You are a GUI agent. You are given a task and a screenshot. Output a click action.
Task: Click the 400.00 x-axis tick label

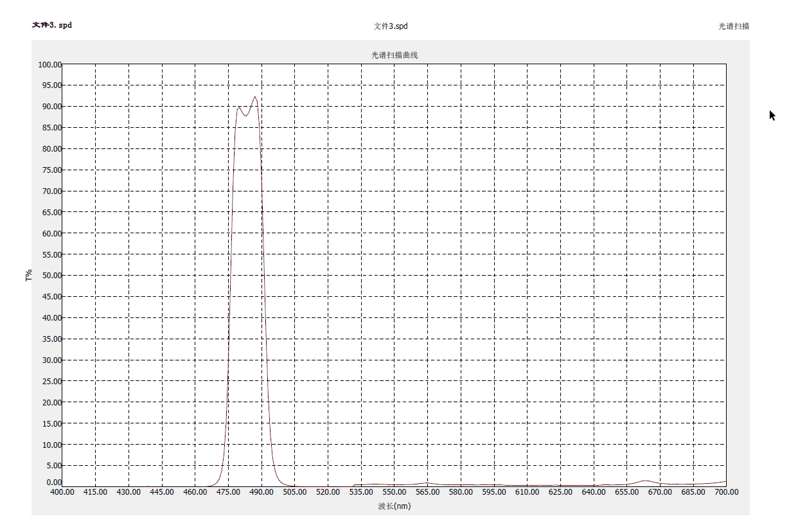click(x=62, y=492)
